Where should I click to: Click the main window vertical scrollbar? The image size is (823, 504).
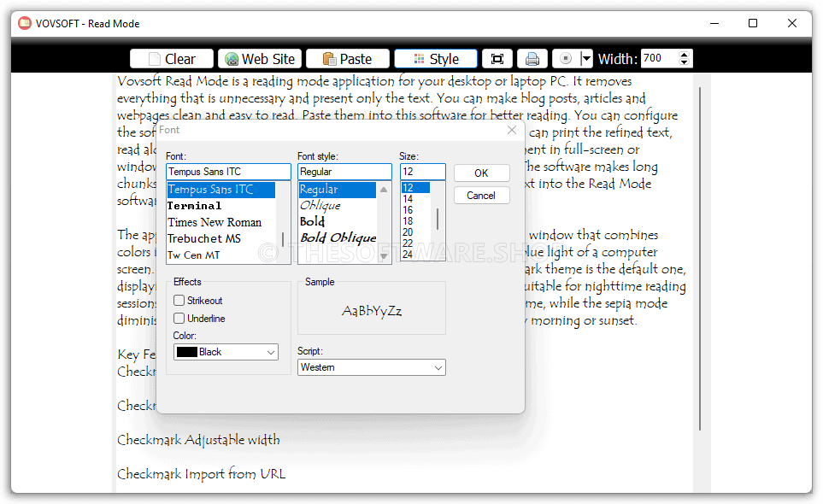pyautogui.click(x=700, y=259)
